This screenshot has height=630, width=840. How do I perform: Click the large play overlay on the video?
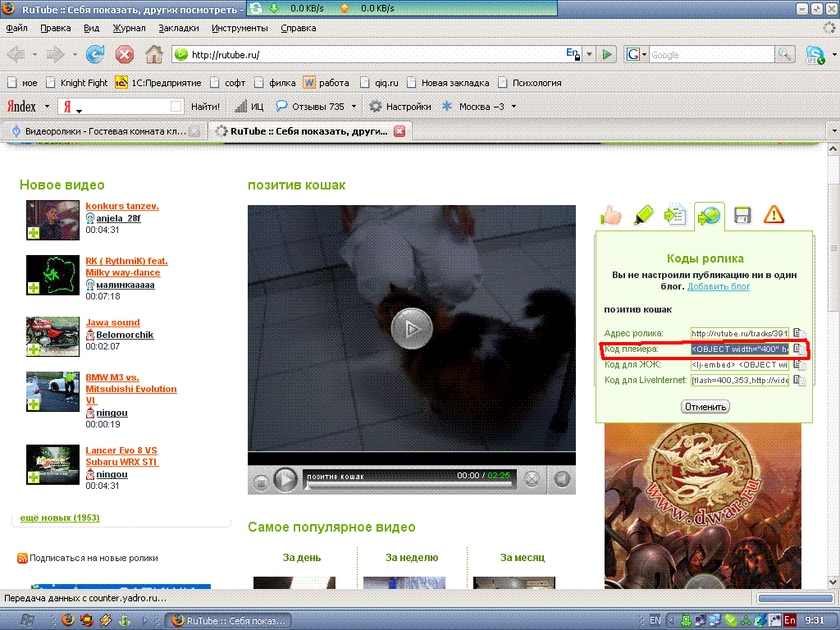[x=412, y=328]
